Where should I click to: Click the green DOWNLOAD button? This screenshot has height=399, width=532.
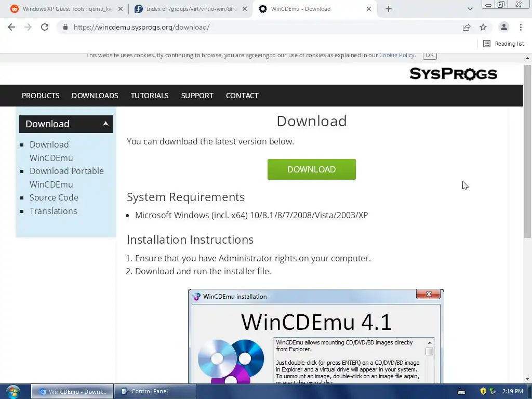point(312,169)
